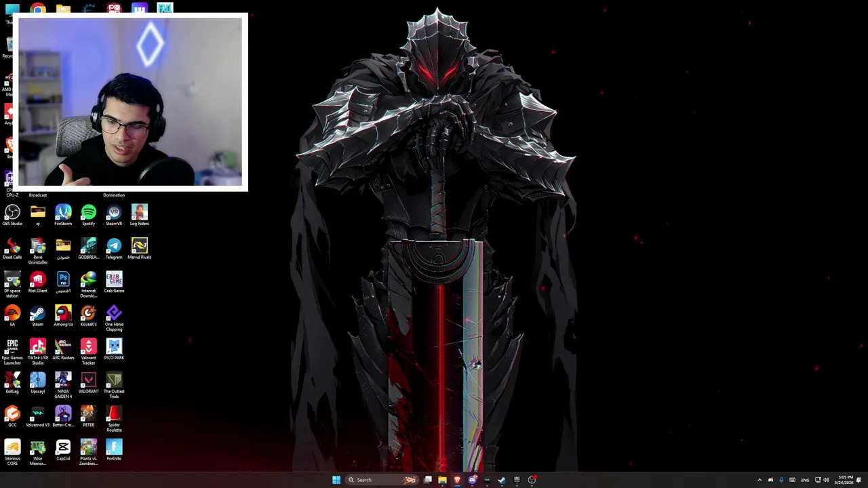Open the Internet Download Manager shortcut
Image resolution: width=868 pixels, height=488 pixels.
coord(88,283)
